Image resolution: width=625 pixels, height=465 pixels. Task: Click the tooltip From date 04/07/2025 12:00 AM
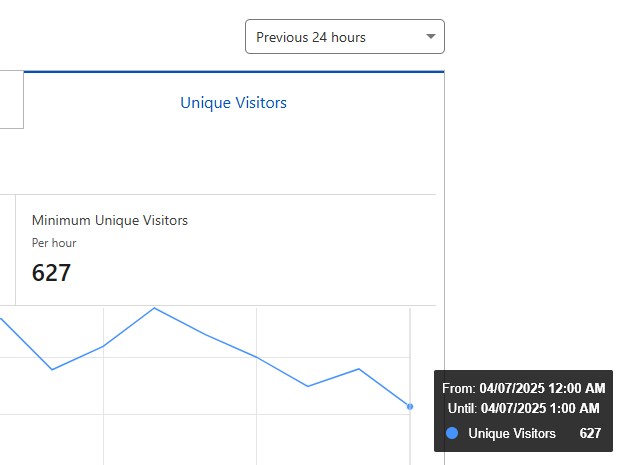click(x=542, y=388)
